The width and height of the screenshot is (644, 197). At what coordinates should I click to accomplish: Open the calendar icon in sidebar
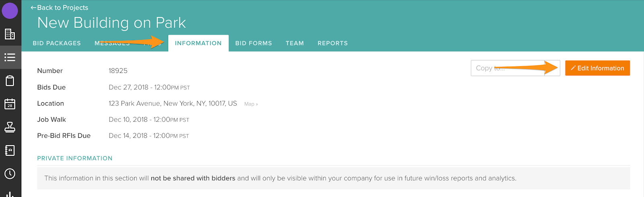[10, 104]
